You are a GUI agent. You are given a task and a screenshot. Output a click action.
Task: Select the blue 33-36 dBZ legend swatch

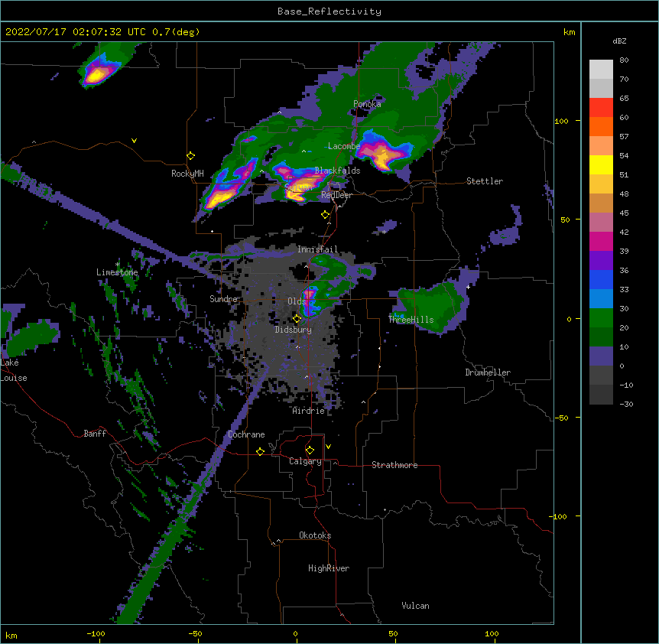(601, 279)
